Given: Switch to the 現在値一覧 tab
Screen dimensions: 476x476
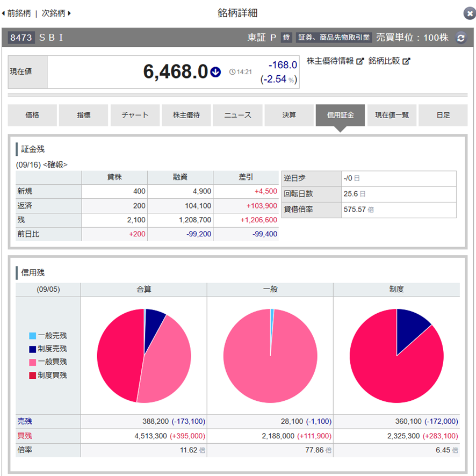Looking at the screenshot, I should pyautogui.click(x=392, y=115).
